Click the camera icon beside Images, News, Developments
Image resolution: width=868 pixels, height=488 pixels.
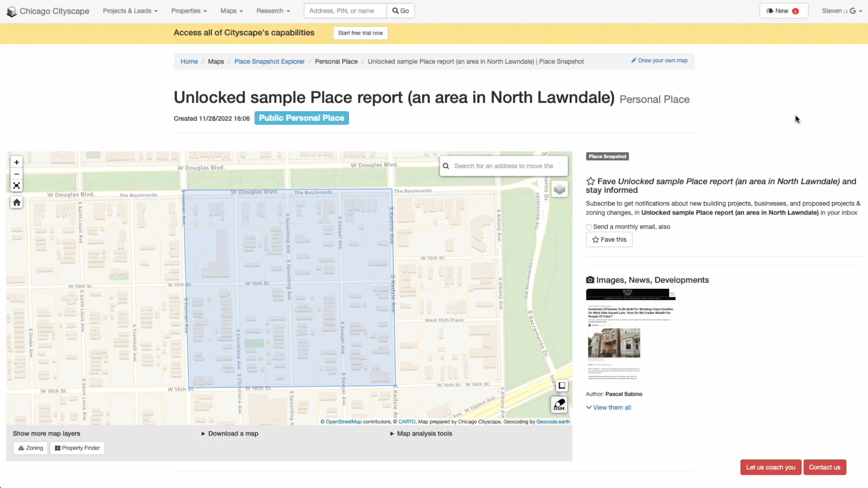pos(590,280)
